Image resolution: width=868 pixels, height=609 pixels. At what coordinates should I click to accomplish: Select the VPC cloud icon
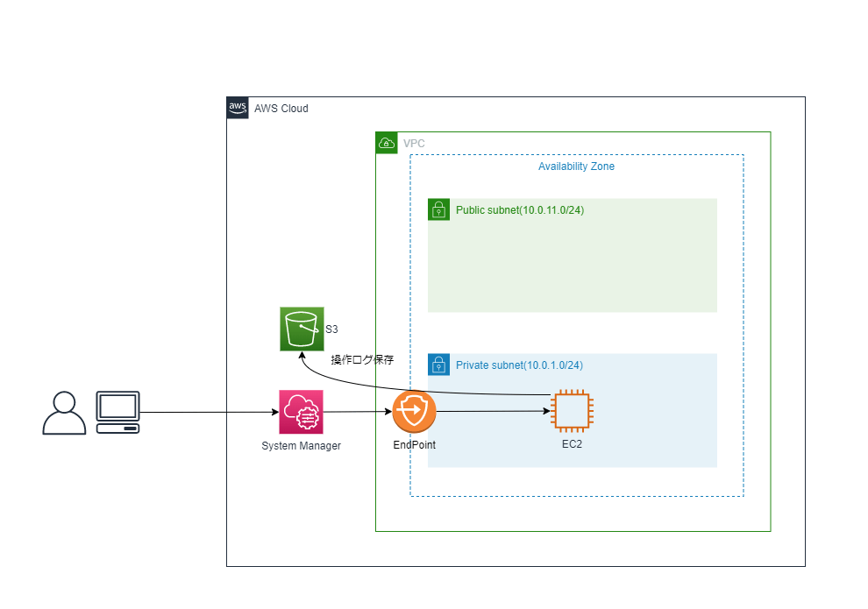387,143
